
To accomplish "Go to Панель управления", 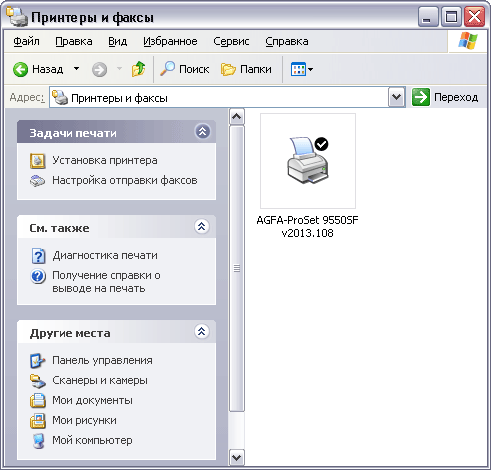I will (x=102, y=360).
